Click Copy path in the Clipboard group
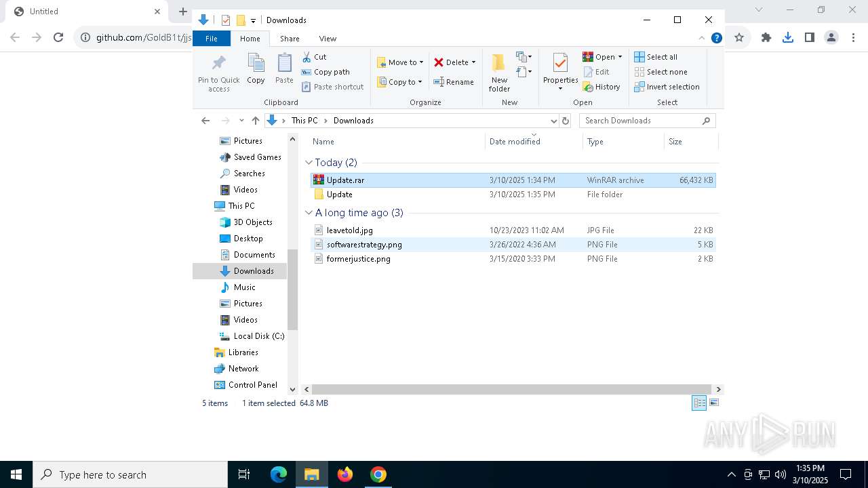 click(x=325, y=72)
